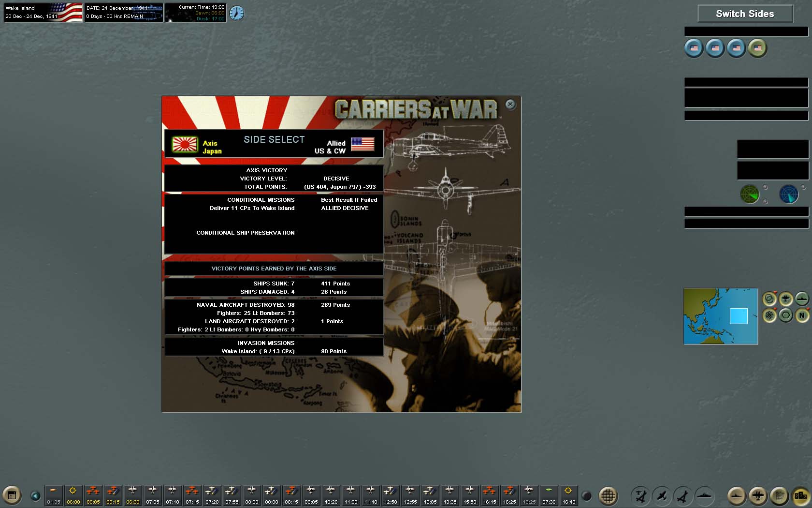Viewport: 812px width, 508px height.
Task: Select the 08:15 timeline event
Action: 291,495
